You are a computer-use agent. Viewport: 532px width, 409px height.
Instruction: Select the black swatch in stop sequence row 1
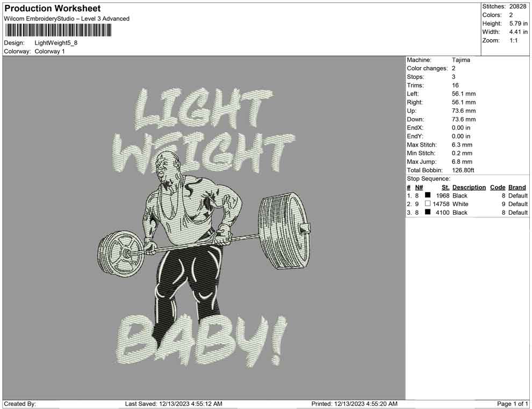point(427,195)
